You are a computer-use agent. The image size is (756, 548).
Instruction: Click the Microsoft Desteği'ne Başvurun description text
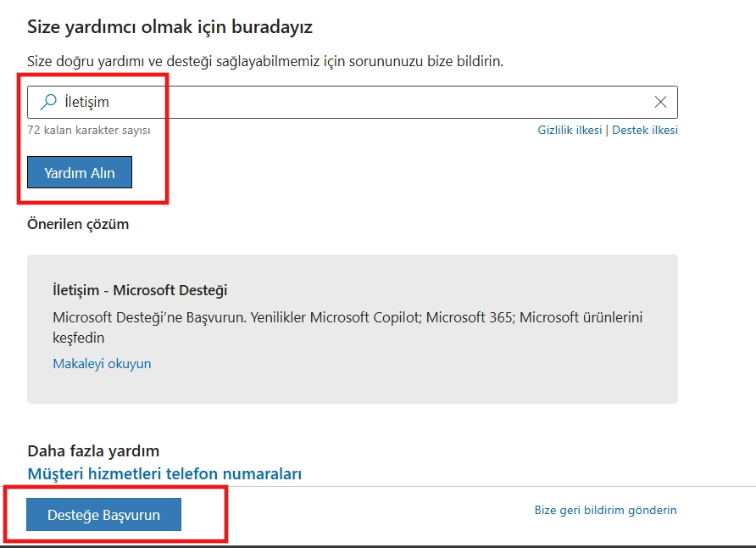(x=347, y=327)
